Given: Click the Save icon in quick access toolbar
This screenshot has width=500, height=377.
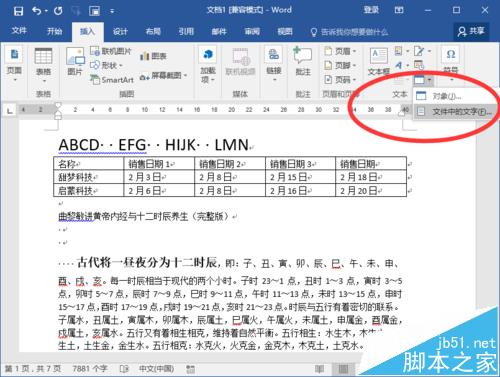Looking at the screenshot, I should (x=18, y=11).
